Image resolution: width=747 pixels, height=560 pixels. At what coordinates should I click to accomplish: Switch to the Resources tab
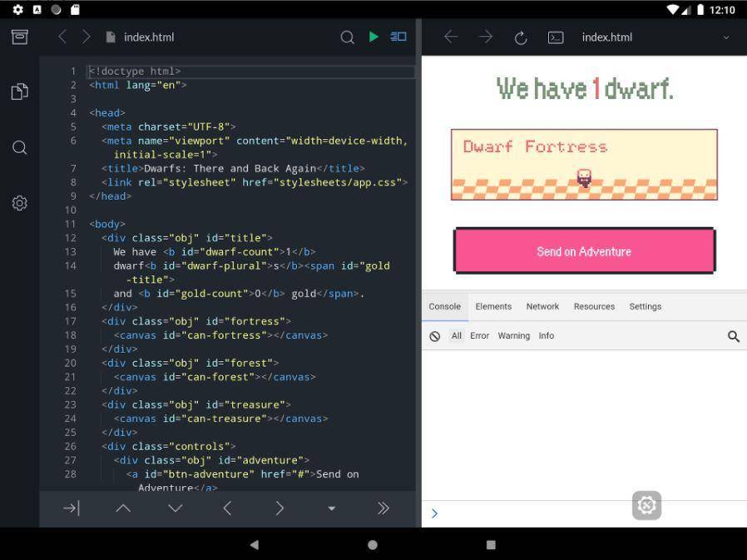[x=594, y=306]
